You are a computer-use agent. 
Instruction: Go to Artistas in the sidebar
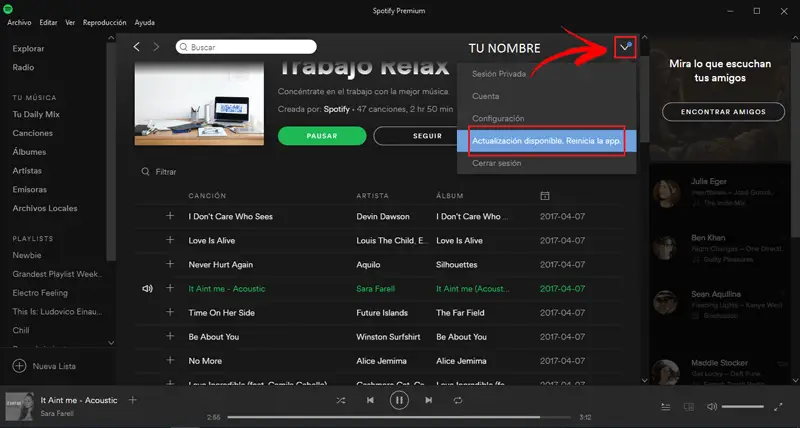click(x=27, y=171)
